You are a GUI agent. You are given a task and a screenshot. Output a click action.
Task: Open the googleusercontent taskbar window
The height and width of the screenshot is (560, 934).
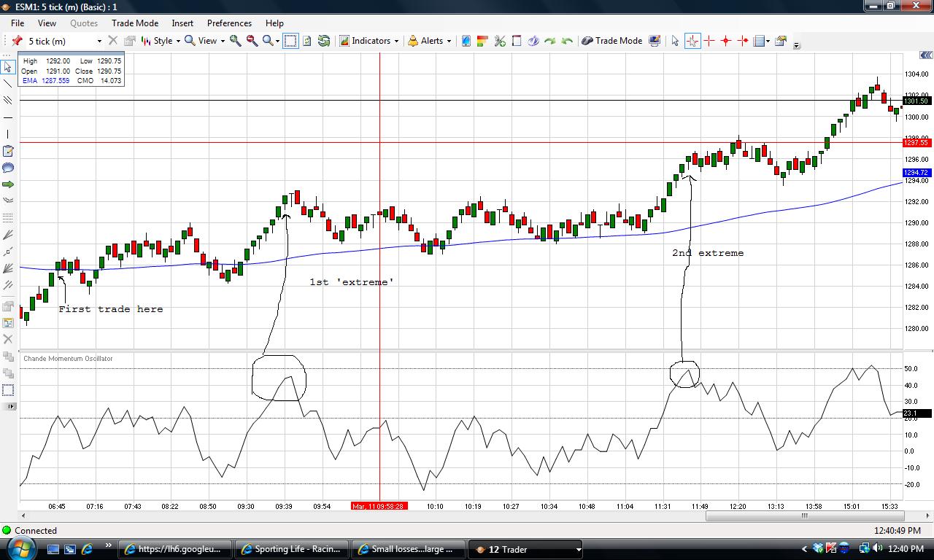[176, 549]
